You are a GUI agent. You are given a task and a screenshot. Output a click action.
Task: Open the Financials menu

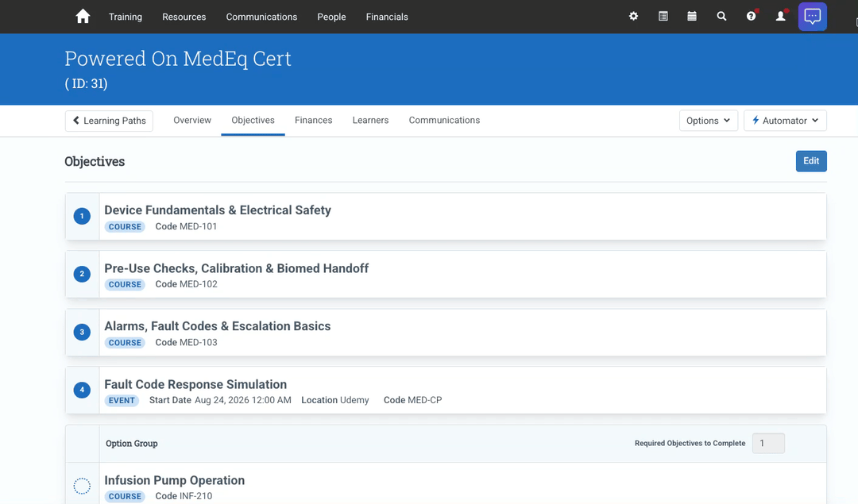coord(387,17)
